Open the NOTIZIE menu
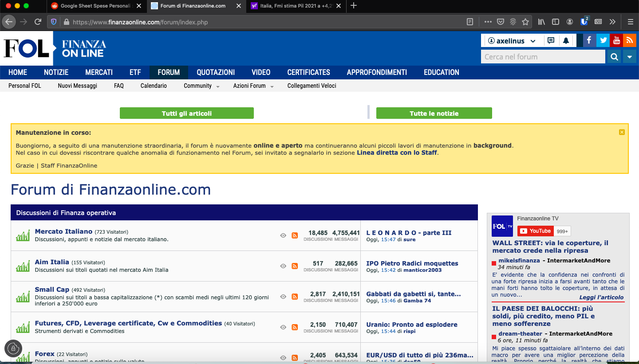This screenshot has width=639, height=364. [x=56, y=72]
